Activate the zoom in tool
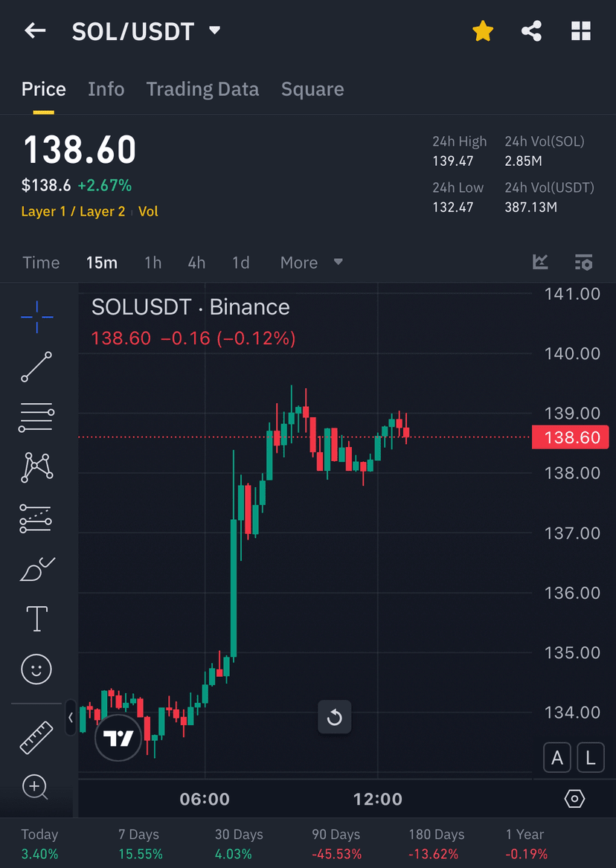Image resolution: width=616 pixels, height=868 pixels. pyautogui.click(x=36, y=787)
